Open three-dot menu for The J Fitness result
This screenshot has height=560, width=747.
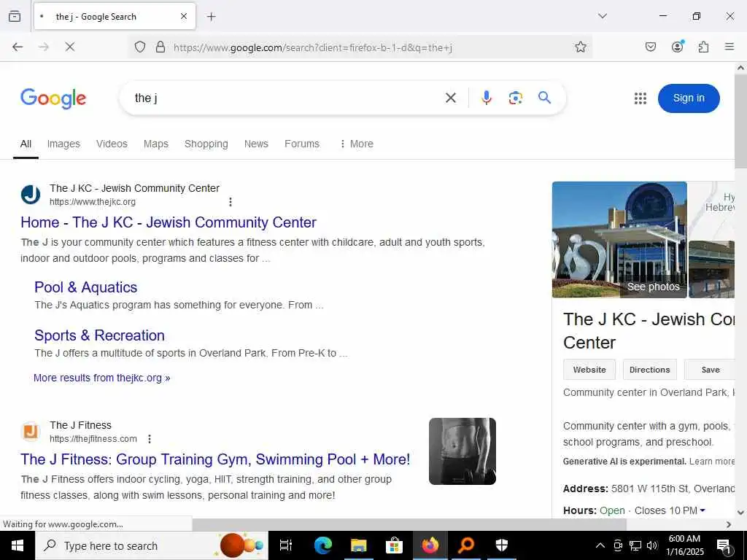click(x=150, y=438)
